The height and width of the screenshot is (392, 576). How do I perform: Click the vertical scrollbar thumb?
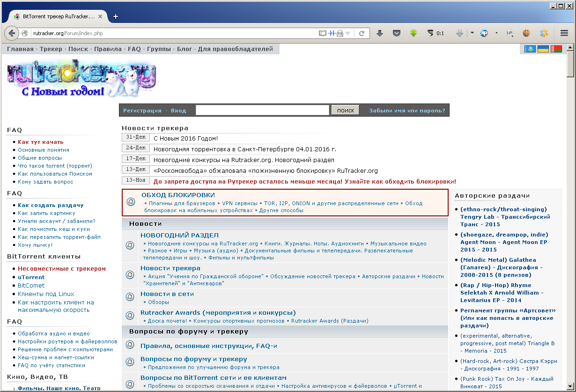[570, 64]
